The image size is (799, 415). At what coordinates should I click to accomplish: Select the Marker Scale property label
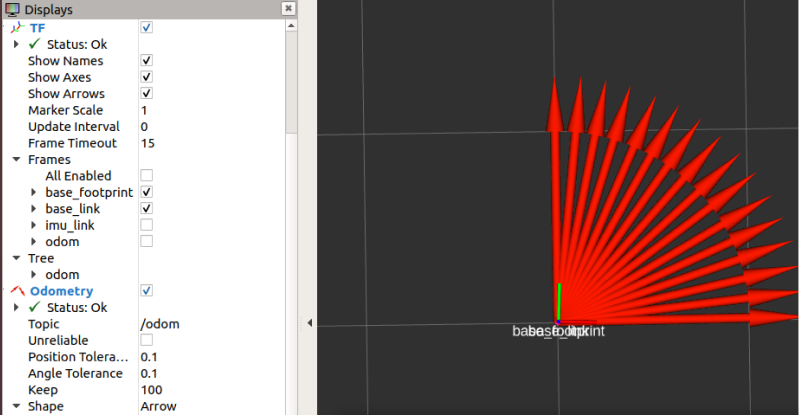(65, 110)
